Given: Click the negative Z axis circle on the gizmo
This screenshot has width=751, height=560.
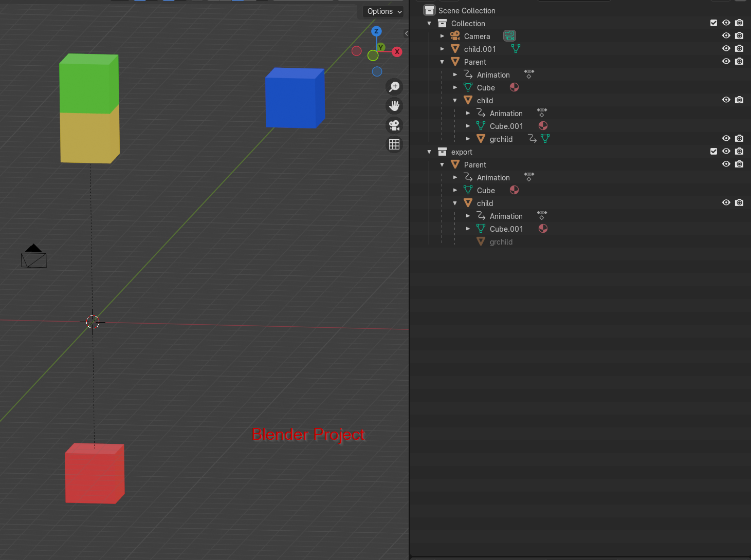Looking at the screenshot, I should [377, 71].
